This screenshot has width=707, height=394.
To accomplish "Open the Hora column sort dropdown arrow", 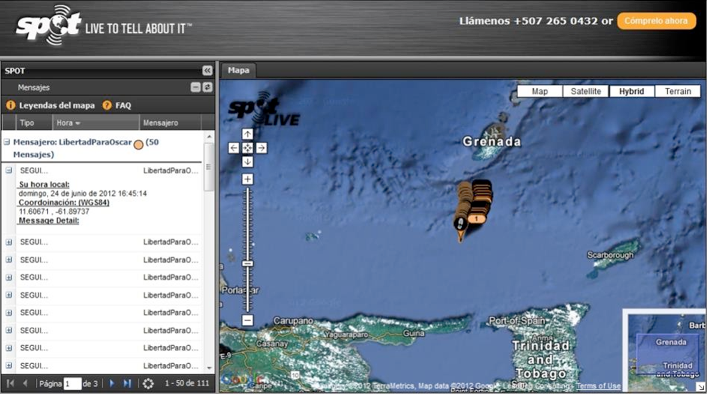I will tap(78, 123).
